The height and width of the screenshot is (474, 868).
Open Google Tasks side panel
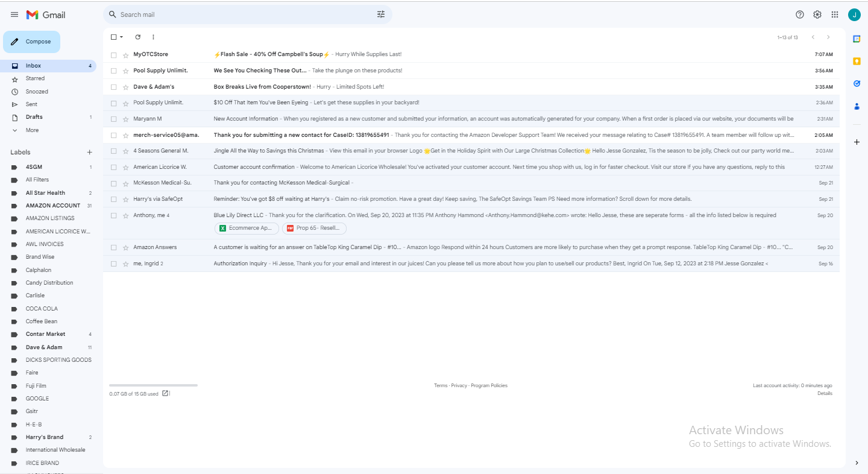pos(857,83)
